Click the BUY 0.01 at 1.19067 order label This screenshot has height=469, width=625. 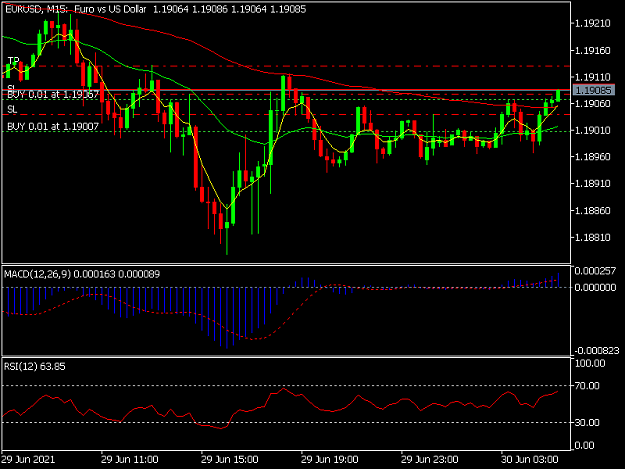tap(53, 94)
